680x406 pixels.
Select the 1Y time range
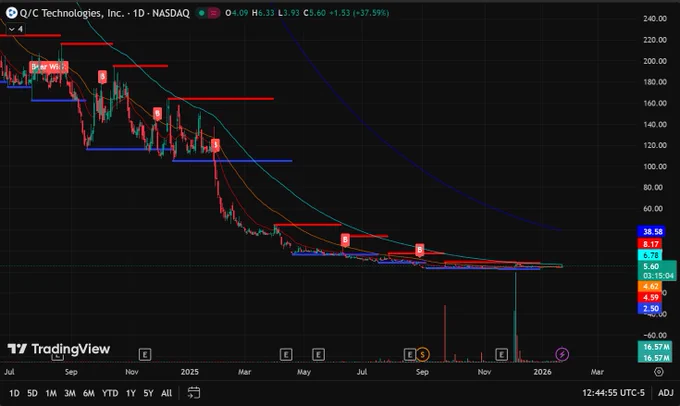[131, 393]
